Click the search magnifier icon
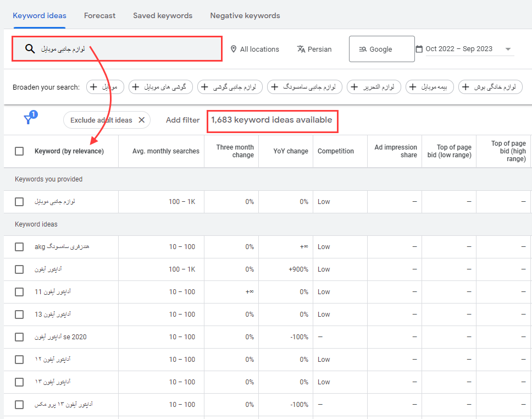Viewport: 532px width, 419px height. (30, 49)
